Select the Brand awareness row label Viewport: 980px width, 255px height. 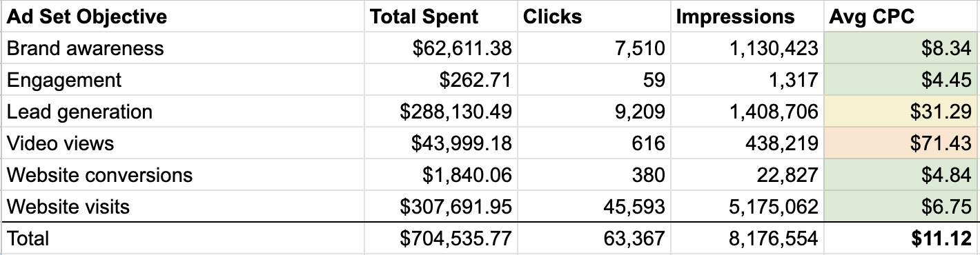click(182, 48)
